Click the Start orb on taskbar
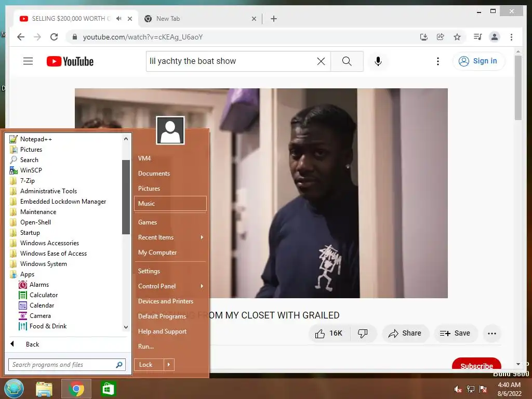 (x=14, y=389)
